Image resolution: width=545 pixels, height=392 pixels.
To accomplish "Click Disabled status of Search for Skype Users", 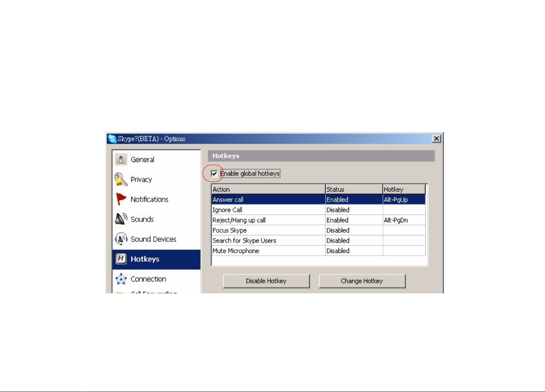I will point(354,241).
